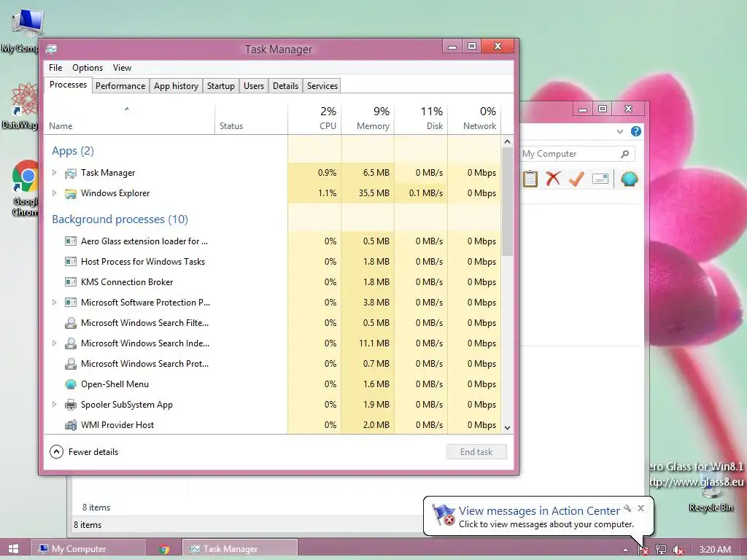Click the taskbar clock showing 3:20 AM

tap(715, 550)
